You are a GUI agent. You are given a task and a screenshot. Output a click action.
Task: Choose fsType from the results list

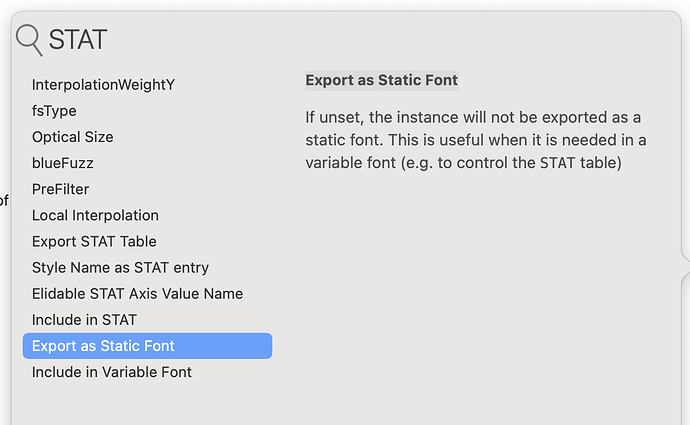coord(54,111)
